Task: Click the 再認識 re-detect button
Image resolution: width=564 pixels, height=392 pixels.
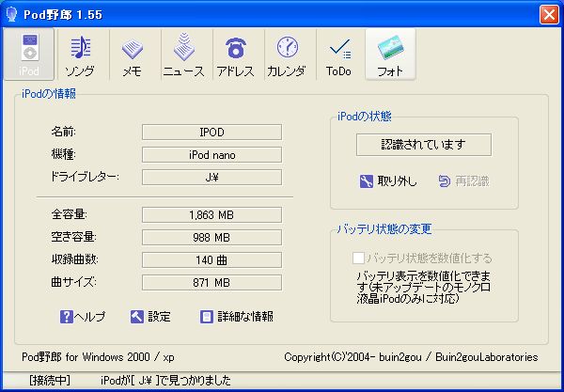Action: tap(464, 180)
